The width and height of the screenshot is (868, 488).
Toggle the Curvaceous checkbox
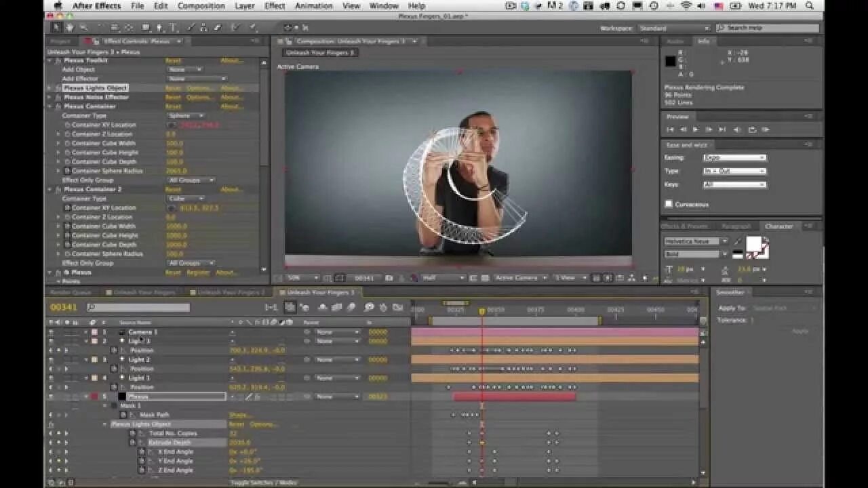point(669,203)
